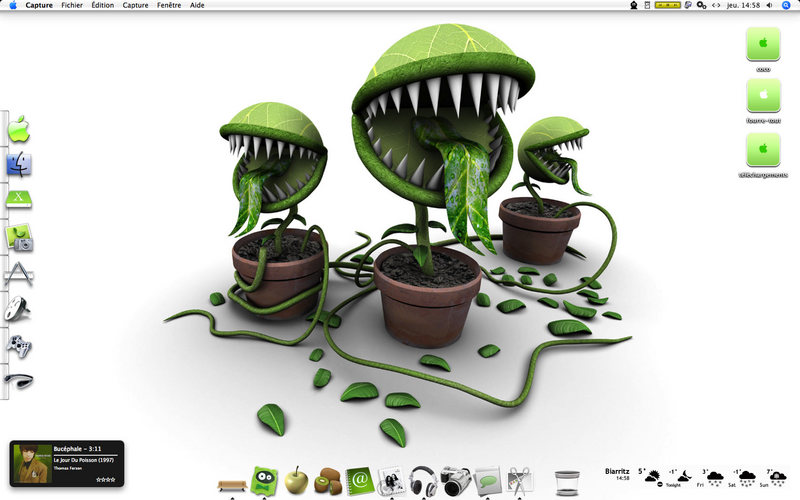Open the fourre-tout desktop folder

click(763, 101)
